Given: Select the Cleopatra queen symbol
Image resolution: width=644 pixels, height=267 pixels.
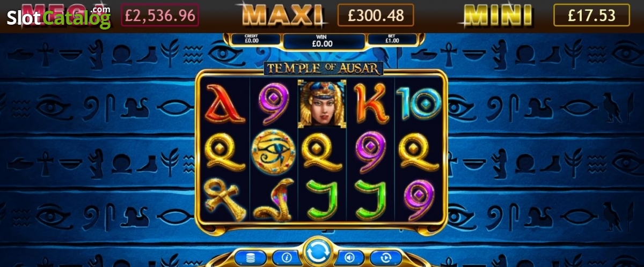Looking at the screenshot, I should 323,104.
